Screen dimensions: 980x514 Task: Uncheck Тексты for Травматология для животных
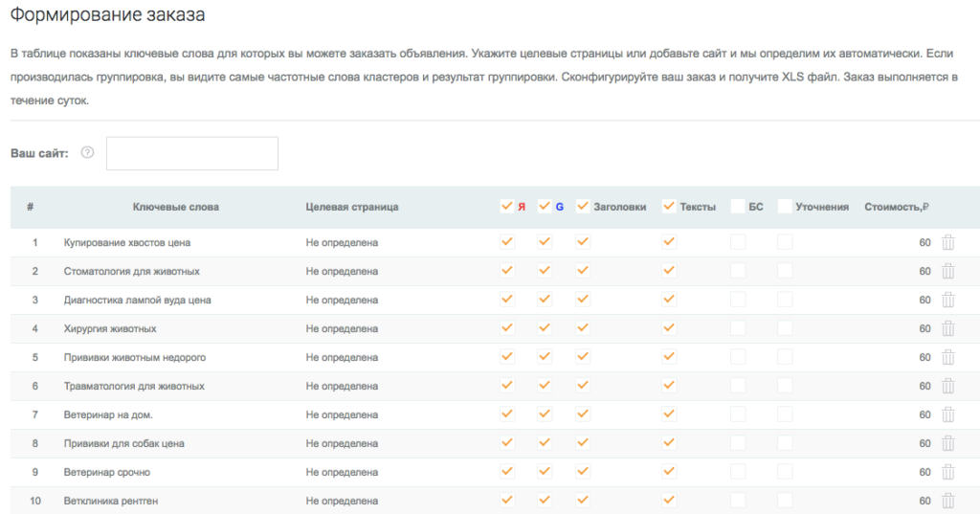pos(669,386)
